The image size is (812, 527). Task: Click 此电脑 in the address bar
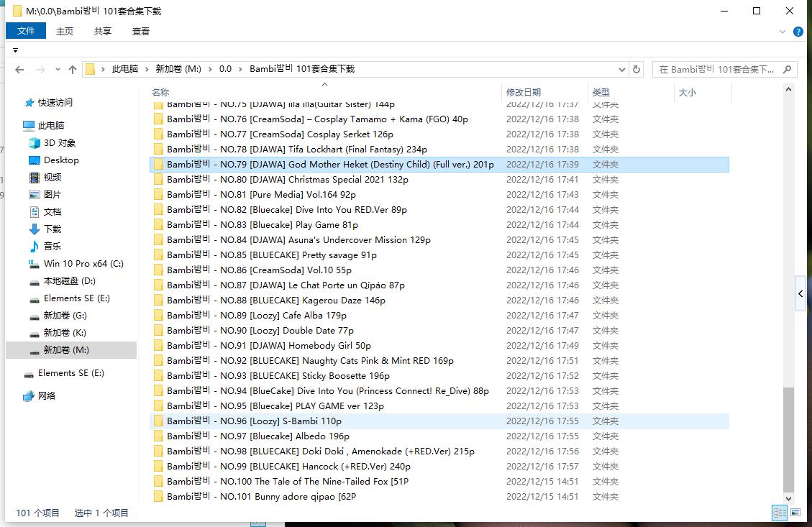tap(125, 69)
